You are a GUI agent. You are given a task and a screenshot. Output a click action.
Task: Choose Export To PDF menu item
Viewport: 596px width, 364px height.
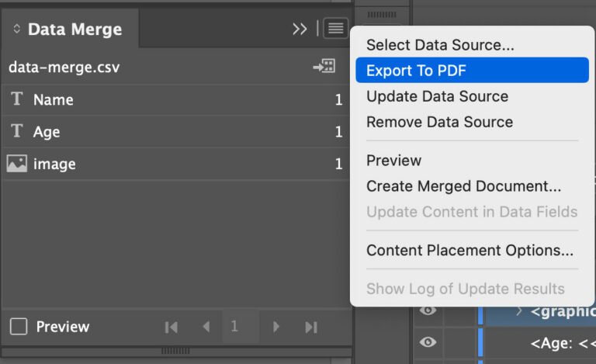click(416, 71)
